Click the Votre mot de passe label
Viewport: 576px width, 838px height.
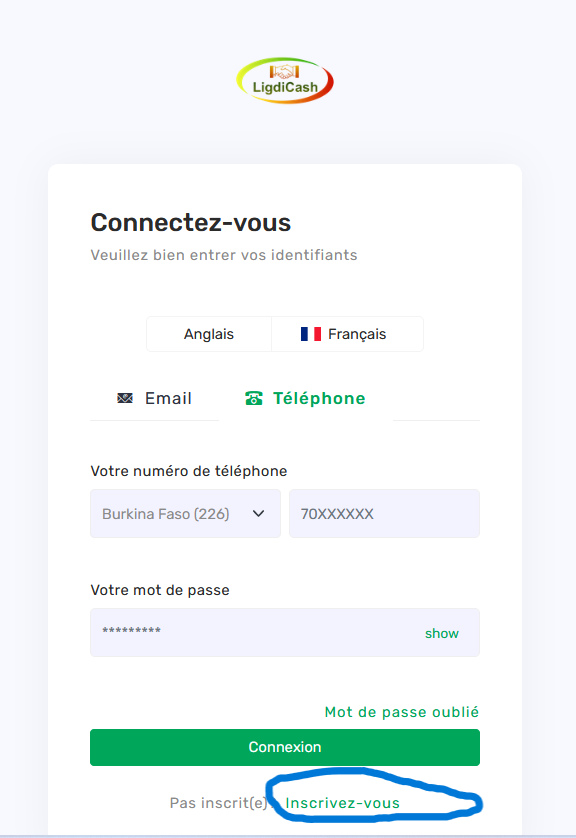pos(160,590)
